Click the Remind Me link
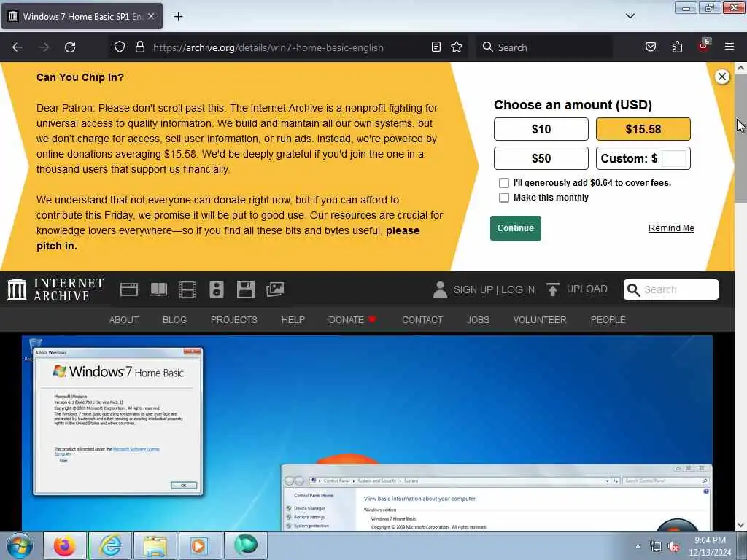Viewport: 747px width, 560px height. coord(671,228)
